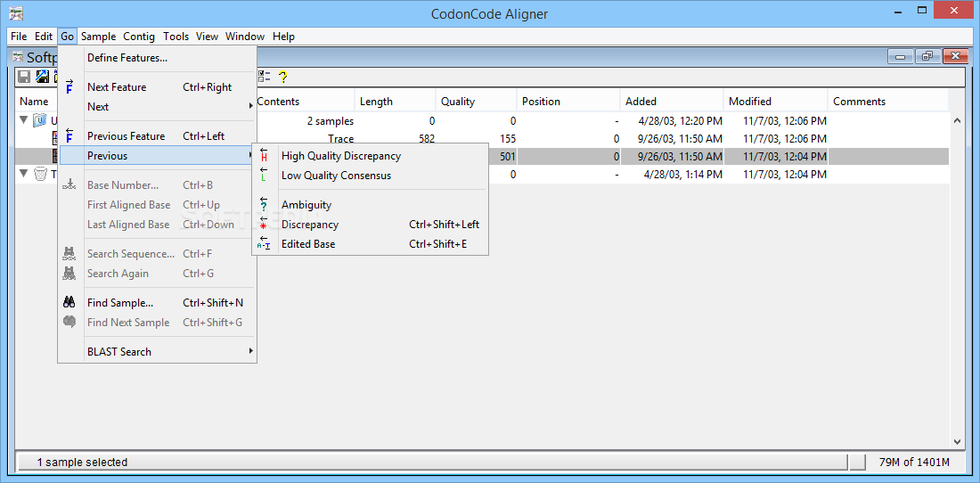Image resolution: width=980 pixels, height=483 pixels.
Task: Click the A-T Edited Base icon
Action: tap(264, 243)
